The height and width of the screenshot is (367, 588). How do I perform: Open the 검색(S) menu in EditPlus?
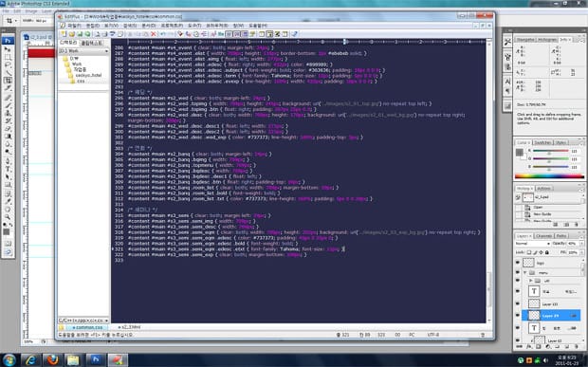(x=130, y=25)
